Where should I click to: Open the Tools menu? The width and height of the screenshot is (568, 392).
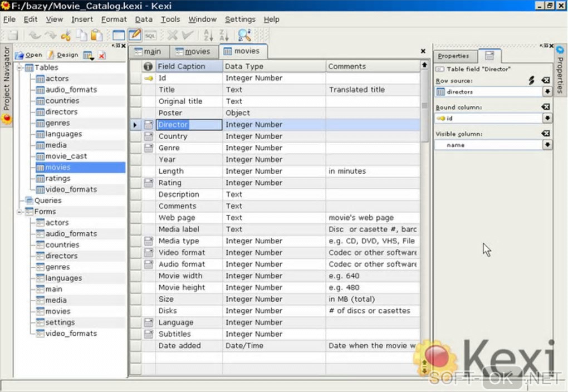(x=170, y=19)
